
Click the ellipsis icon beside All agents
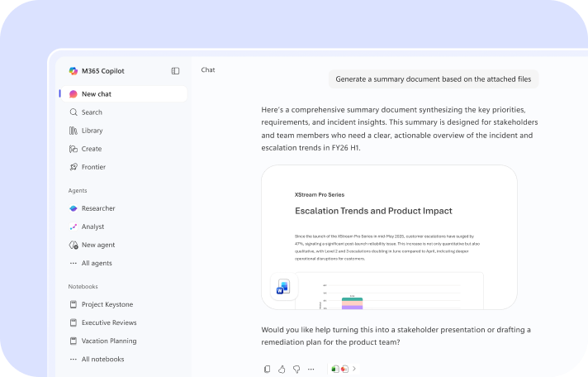coord(73,263)
